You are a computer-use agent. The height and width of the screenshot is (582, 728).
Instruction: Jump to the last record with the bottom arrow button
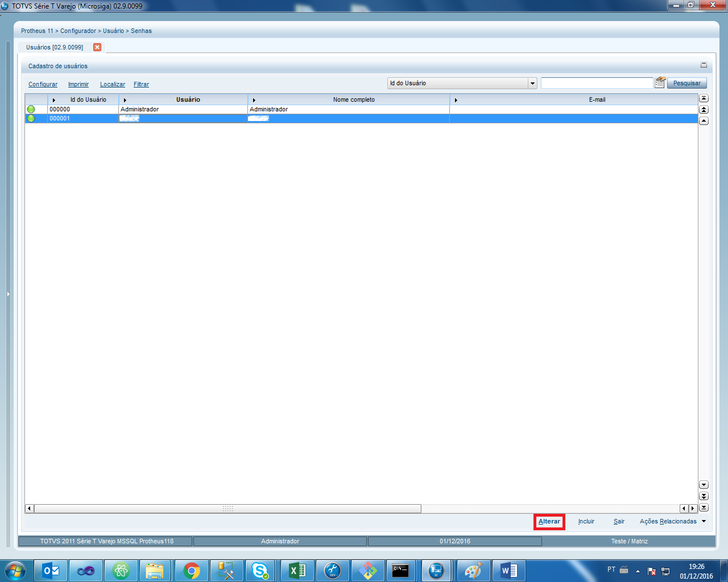click(x=704, y=508)
